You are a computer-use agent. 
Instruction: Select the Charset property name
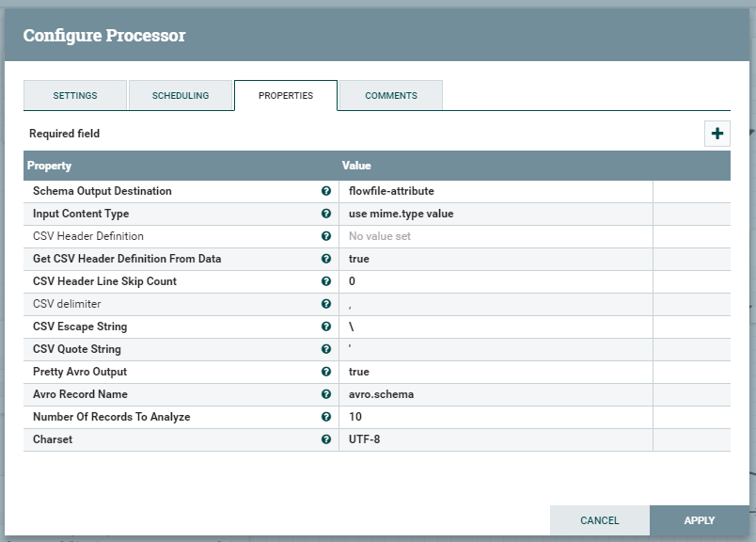pos(53,439)
